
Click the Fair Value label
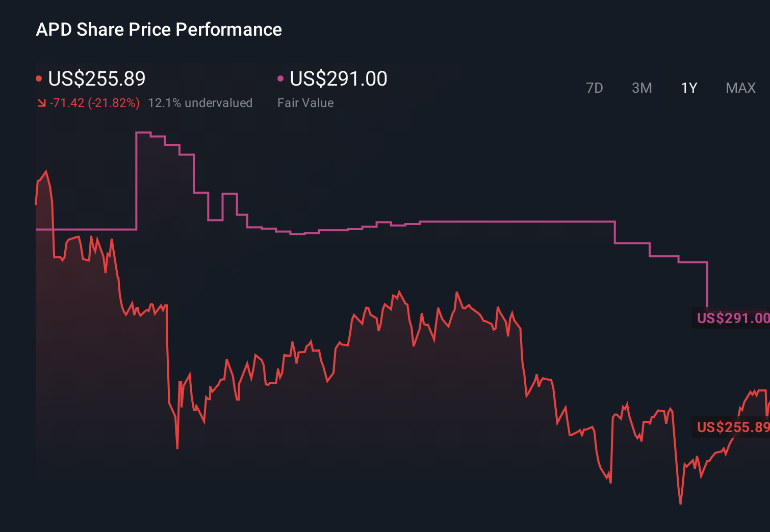coord(305,103)
